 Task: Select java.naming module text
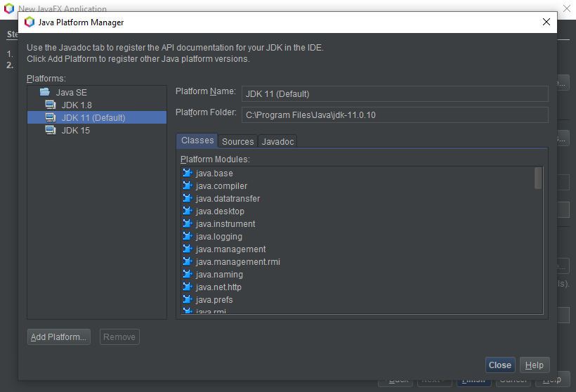pyautogui.click(x=219, y=275)
